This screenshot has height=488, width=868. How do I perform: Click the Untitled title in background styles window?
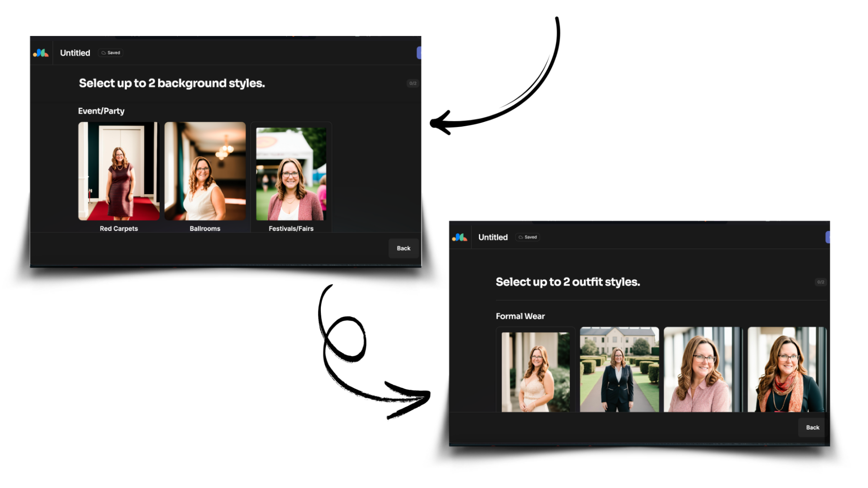click(75, 53)
